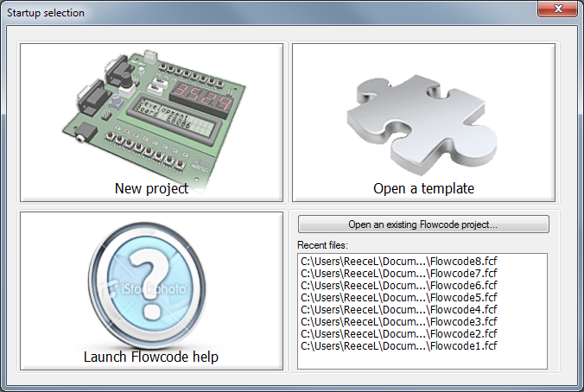Select recent file Flowcode3.fcf
584x392 pixels.
399,322
